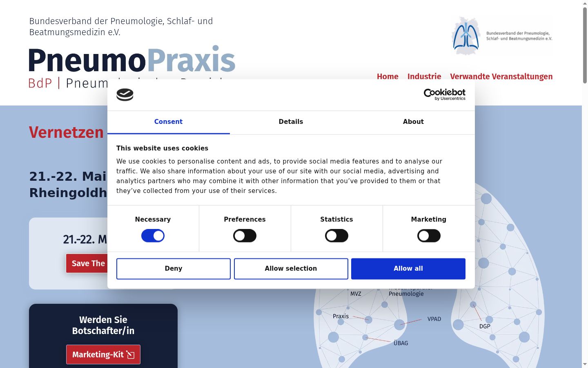Click the Save The Date button
This screenshot has width=588, height=368.
click(x=87, y=263)
